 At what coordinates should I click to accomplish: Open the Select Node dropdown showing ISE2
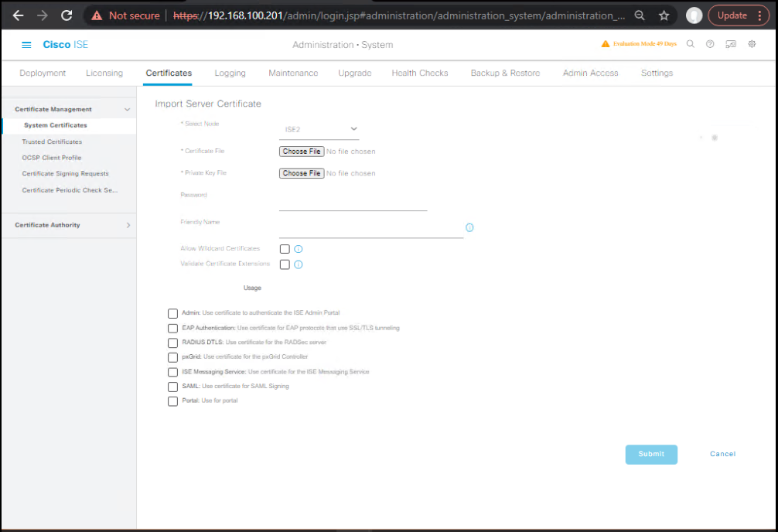tap(319, 130)
